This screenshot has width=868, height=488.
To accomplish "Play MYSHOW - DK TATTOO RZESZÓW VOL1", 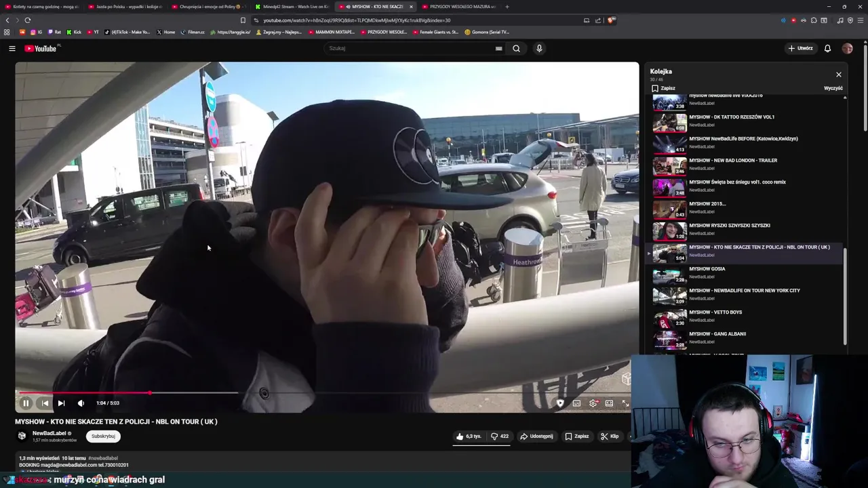I will click(746, 122).
